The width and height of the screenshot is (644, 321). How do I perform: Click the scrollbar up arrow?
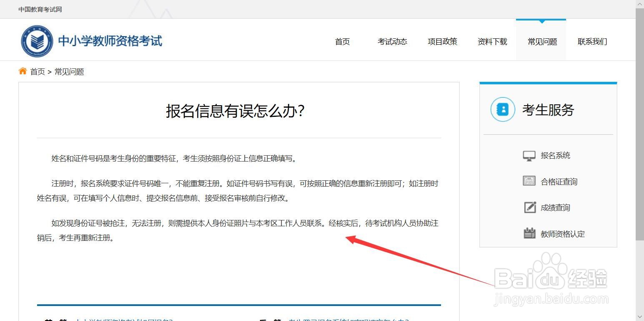(x=640, y=3)
